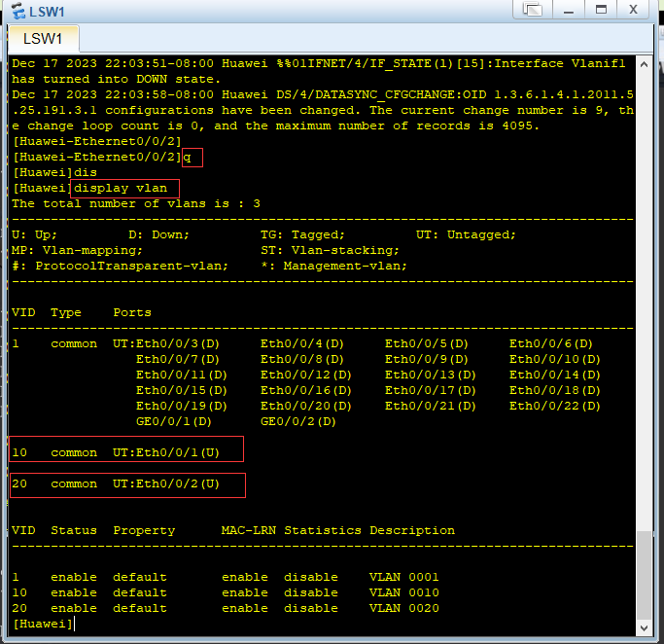Maximize the LSW1 console window
Image resolution: width=664 pixels, height=644 pixels.
(601, 10)
